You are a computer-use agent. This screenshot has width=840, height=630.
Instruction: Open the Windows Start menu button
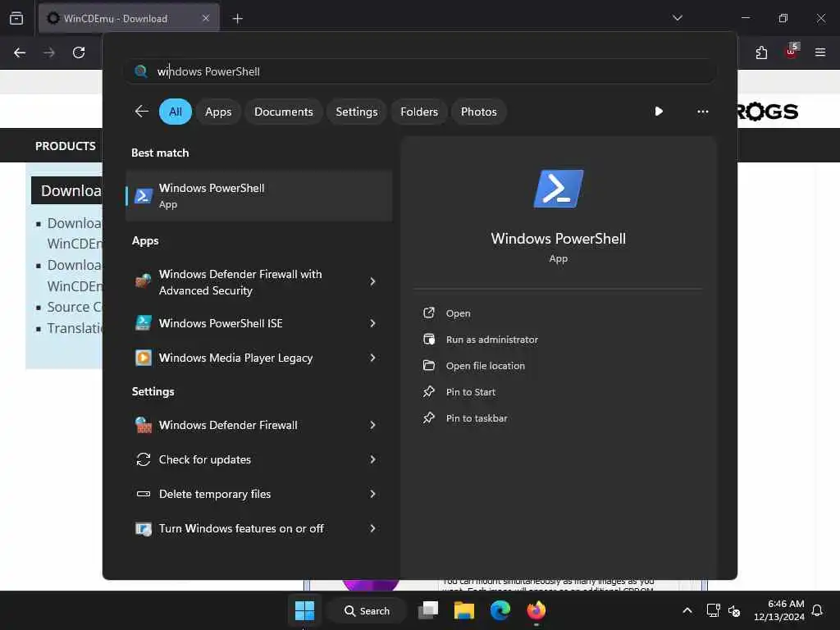(x=304, y=610)
